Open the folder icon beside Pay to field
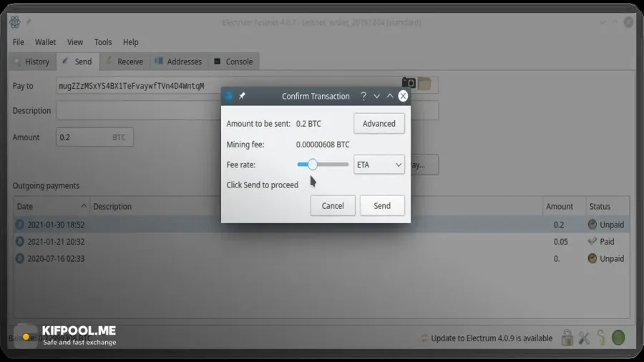This screenshot has width=644, height=362. [x=424, y=83]
